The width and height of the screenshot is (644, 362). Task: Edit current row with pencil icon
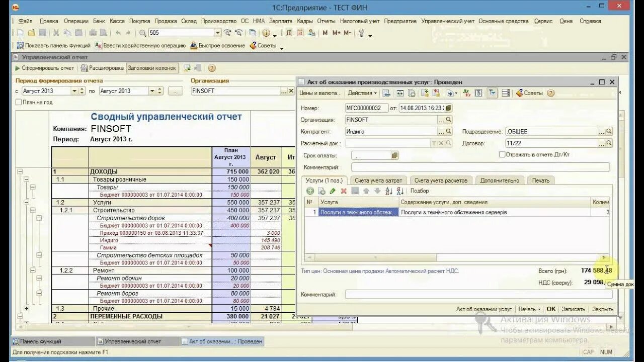pos(332,191)
